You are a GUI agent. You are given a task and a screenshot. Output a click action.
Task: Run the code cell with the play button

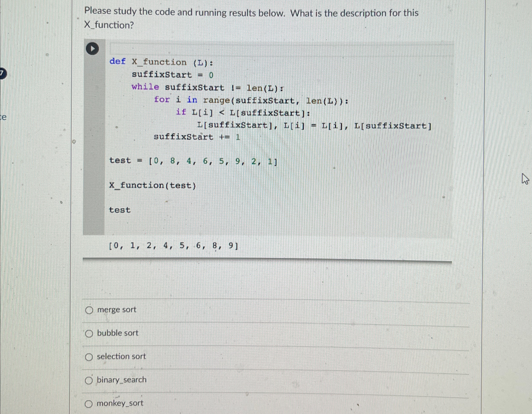(x=93, y=48)
